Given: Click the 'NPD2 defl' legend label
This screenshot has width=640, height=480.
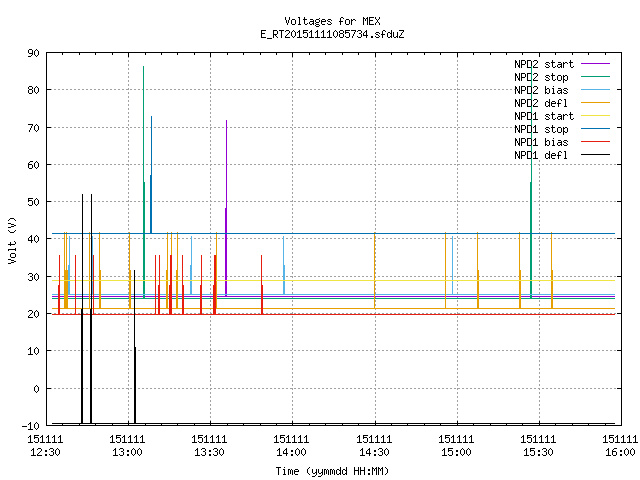Looking at the screenshot, I should [541, 103].
